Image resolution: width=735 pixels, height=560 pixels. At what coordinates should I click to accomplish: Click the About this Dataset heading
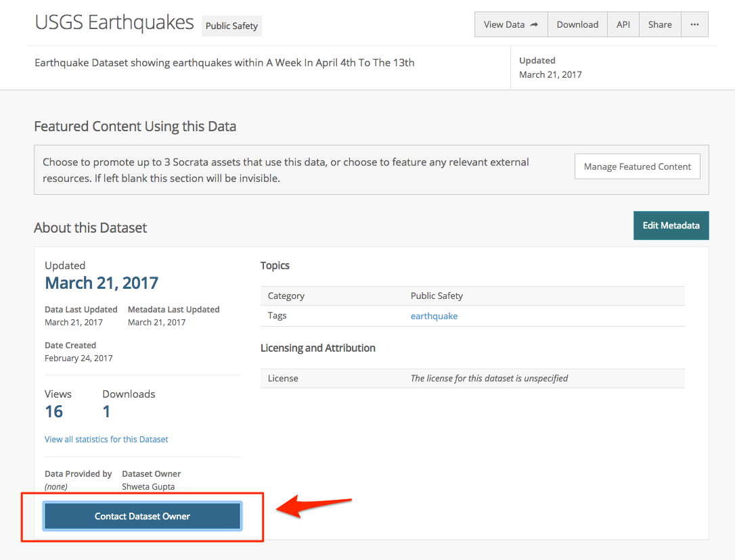coord(91,228)
